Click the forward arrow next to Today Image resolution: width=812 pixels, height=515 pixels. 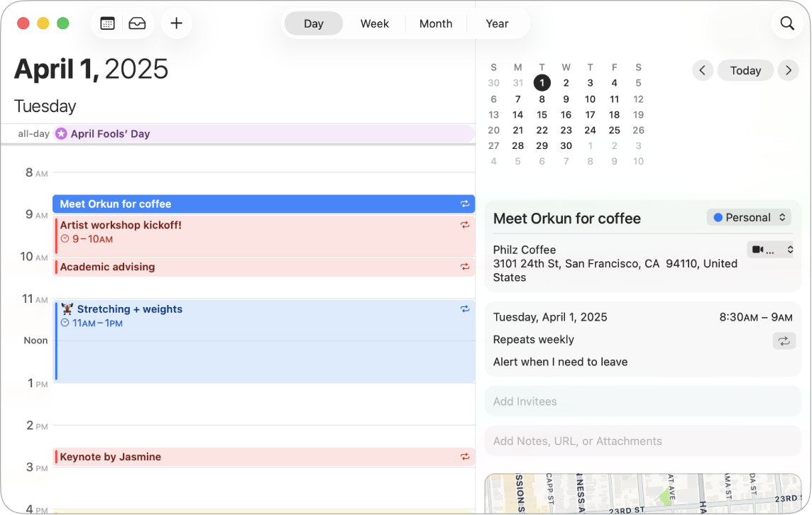click(788, 70)
